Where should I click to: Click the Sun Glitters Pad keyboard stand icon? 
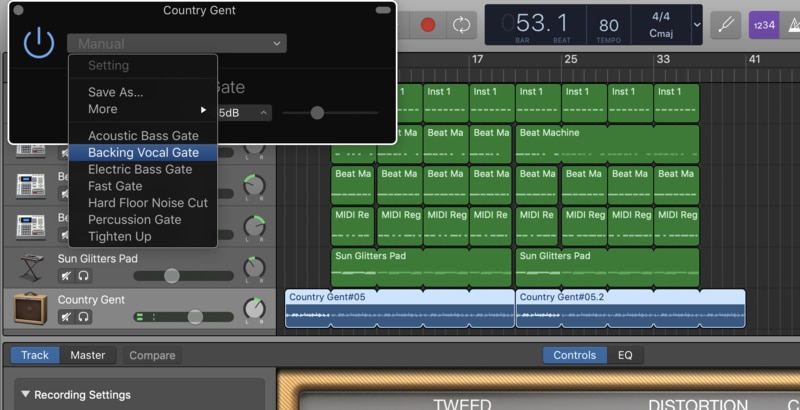32,268
